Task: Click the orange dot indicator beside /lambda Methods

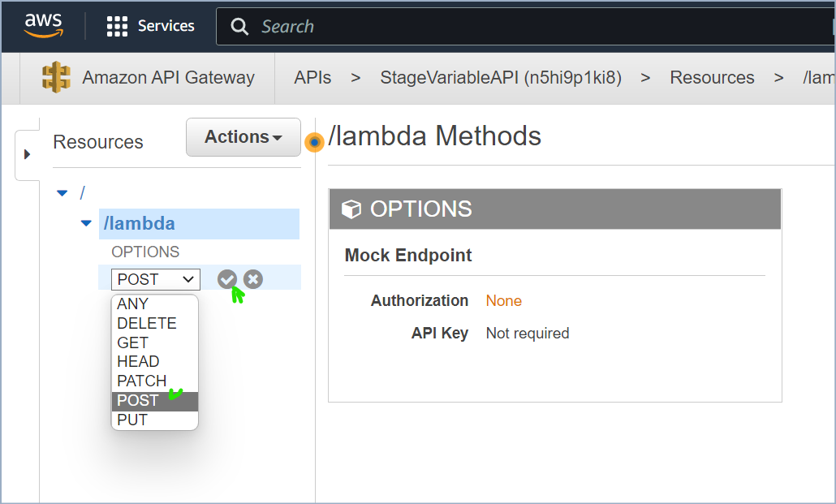Action: (x=314, y=142)
